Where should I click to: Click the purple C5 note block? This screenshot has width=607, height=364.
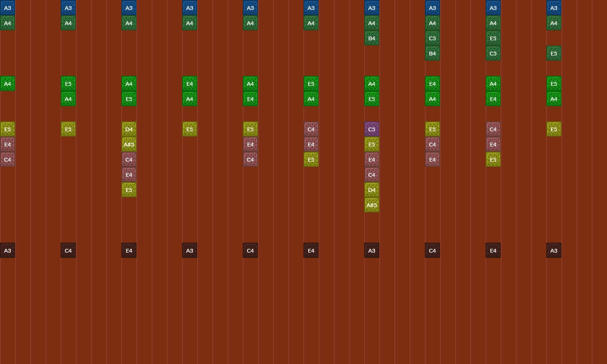coord(372,129)
